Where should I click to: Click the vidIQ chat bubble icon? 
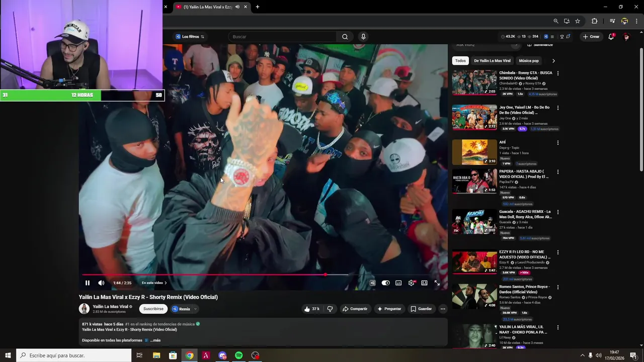(x=569, y=37)
